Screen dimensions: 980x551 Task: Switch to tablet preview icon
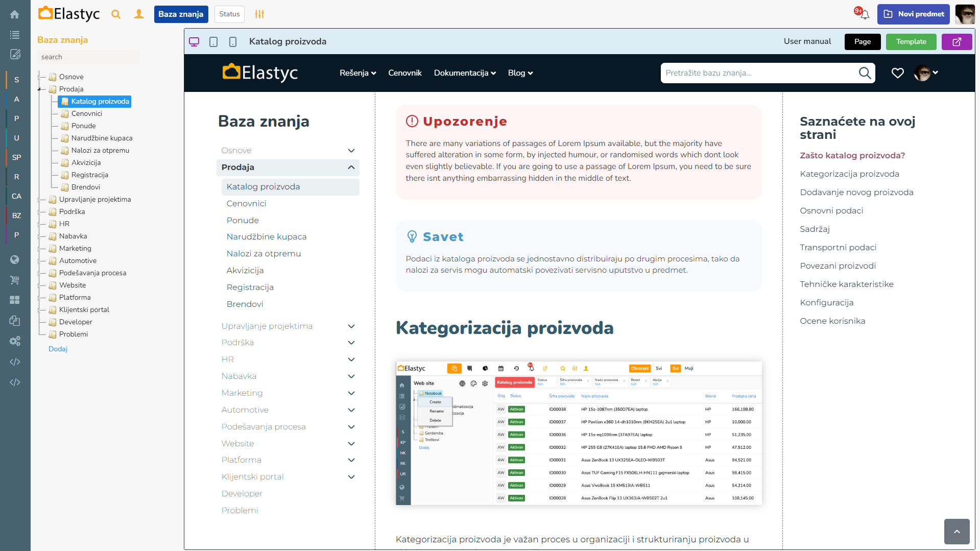coord(213,42)
